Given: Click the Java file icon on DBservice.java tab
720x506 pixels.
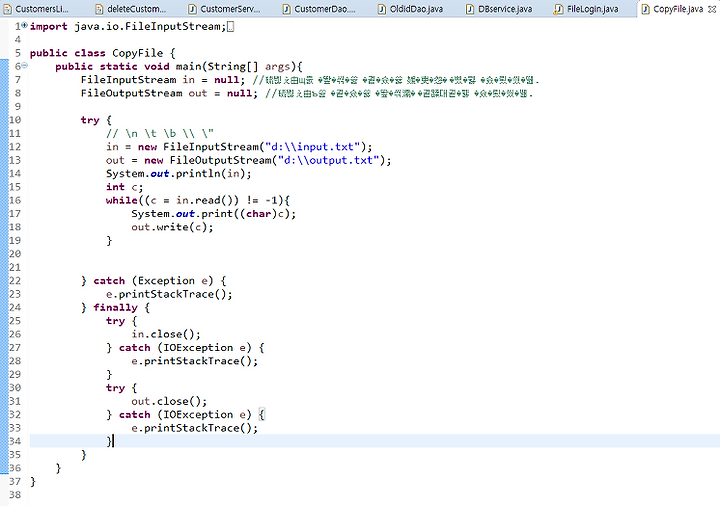Looking at the screenshot, I should [470, 9].
